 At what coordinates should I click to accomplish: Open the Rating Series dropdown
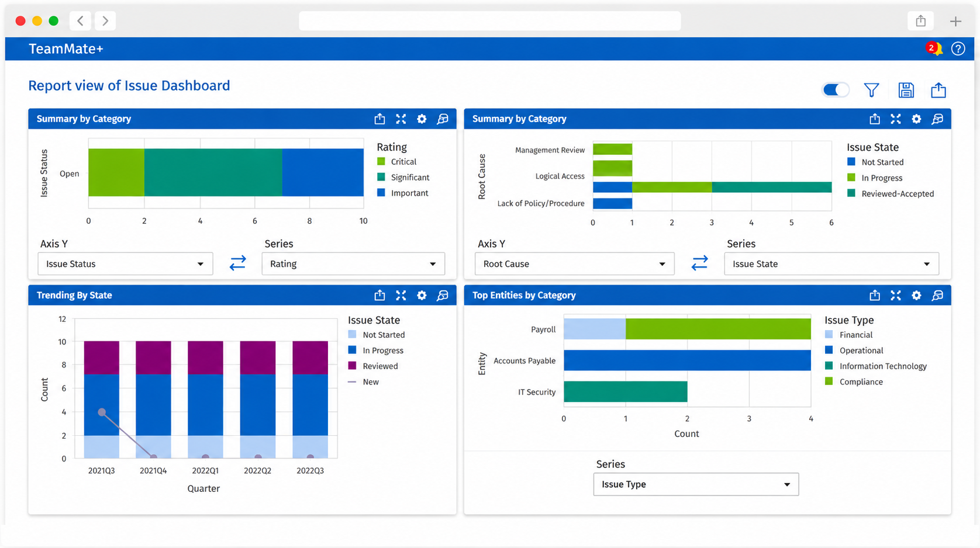[353, 263]
